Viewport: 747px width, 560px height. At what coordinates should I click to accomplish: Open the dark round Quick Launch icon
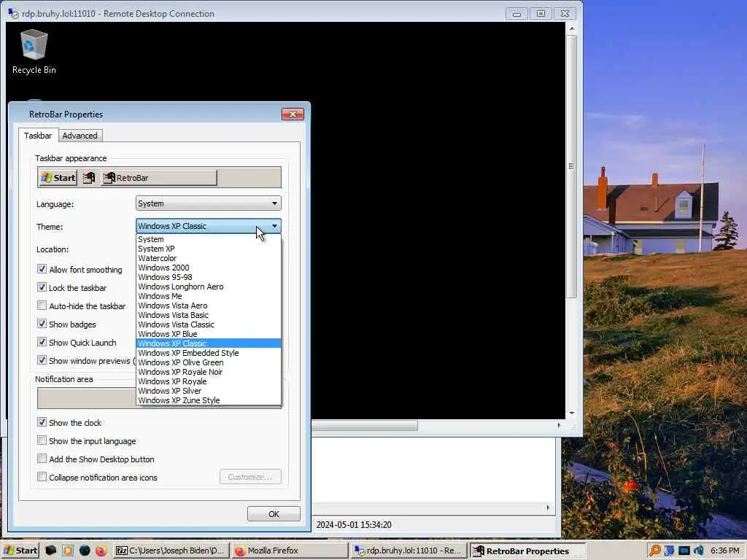click(85, 551)
